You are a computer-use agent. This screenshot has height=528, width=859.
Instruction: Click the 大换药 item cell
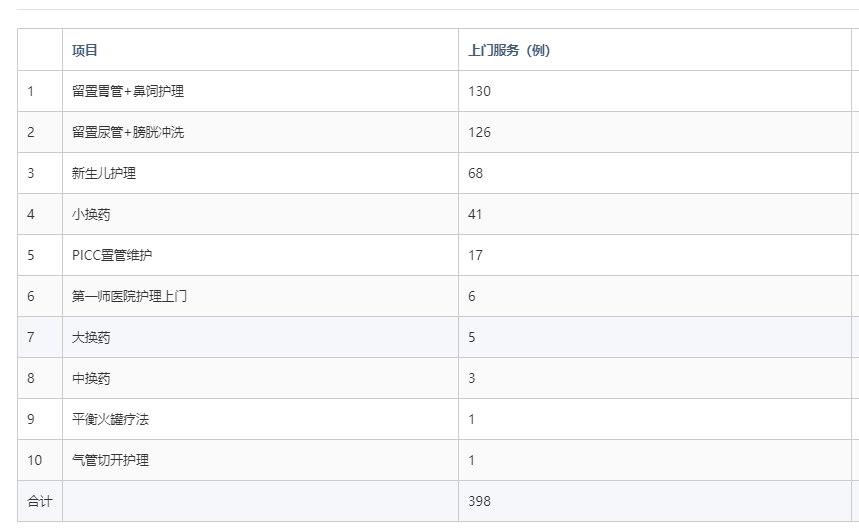[x=91, y=337]
